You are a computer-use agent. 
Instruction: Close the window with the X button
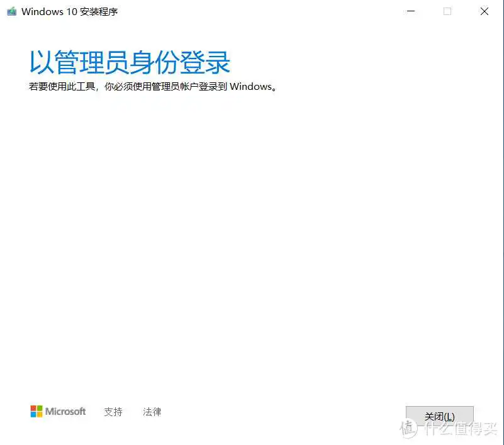(484, 11)
